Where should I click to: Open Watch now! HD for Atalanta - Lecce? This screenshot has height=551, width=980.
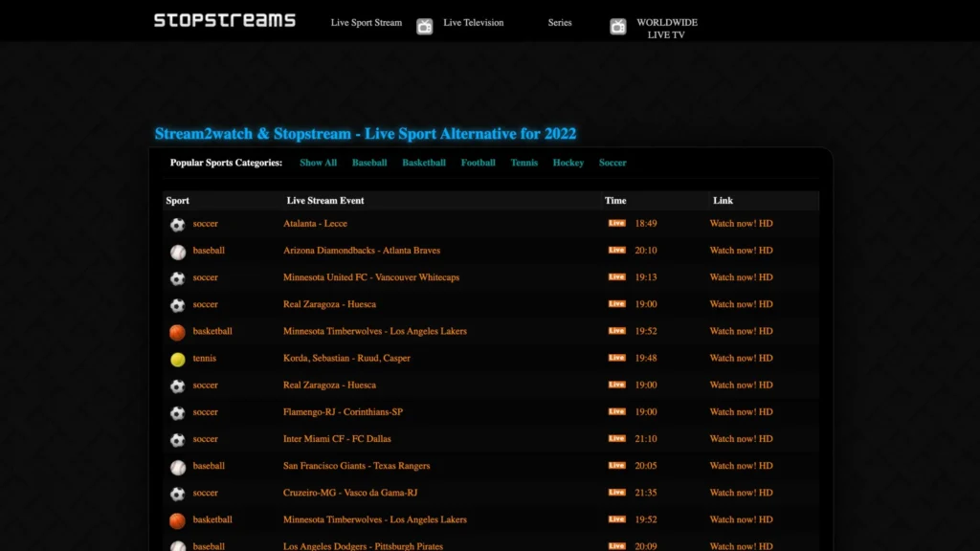(740, 224)
